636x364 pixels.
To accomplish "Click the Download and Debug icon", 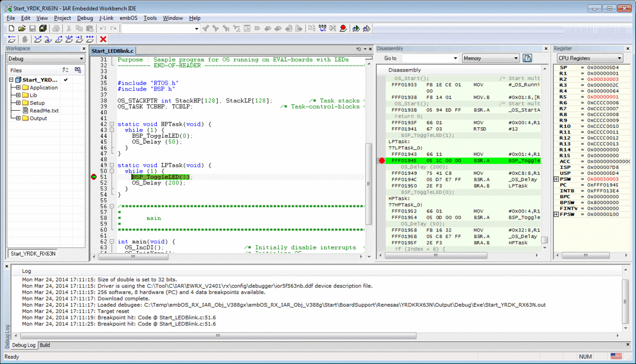I will [356, 29].
